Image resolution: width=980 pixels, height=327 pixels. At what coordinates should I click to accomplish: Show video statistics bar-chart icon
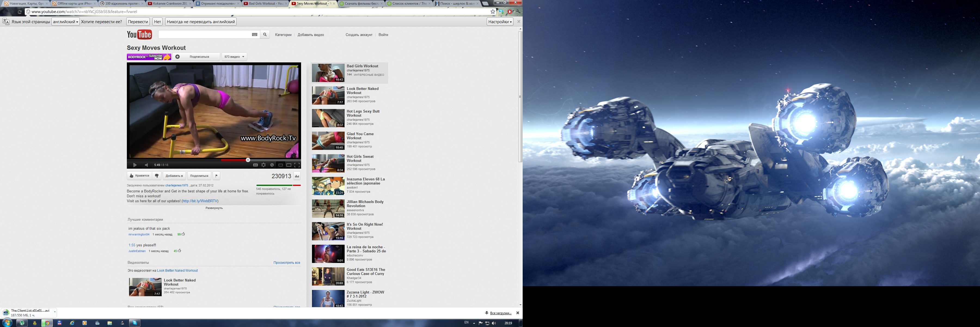tap(297, 176)
